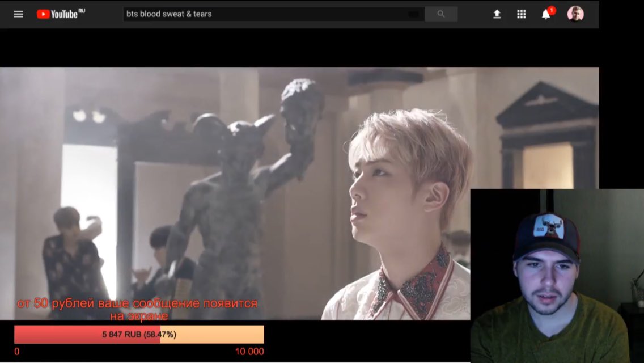Click the '10 000' goal amount text

[x=249, y=352]
